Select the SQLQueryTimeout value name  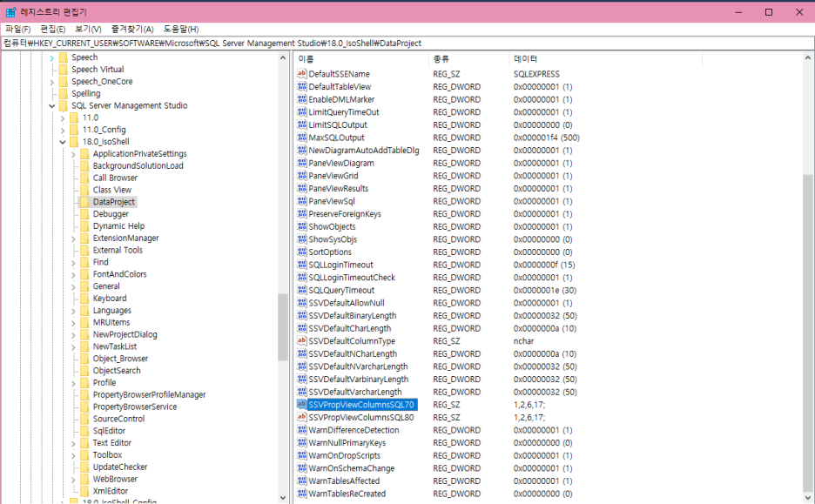point(341,290)
